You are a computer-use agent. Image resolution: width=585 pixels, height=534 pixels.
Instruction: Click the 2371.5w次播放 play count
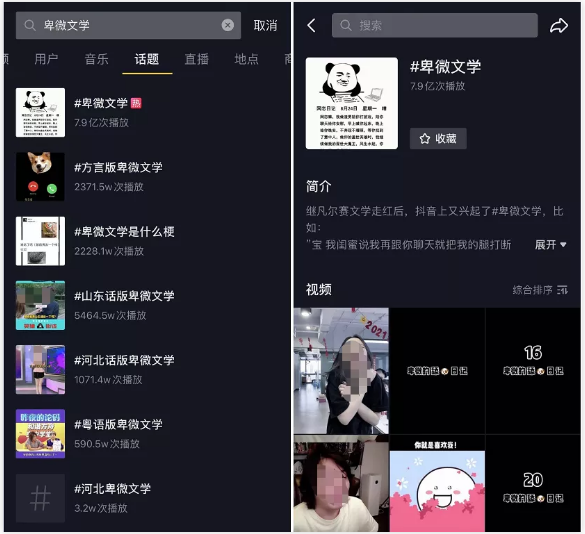(x=109, y=187)
